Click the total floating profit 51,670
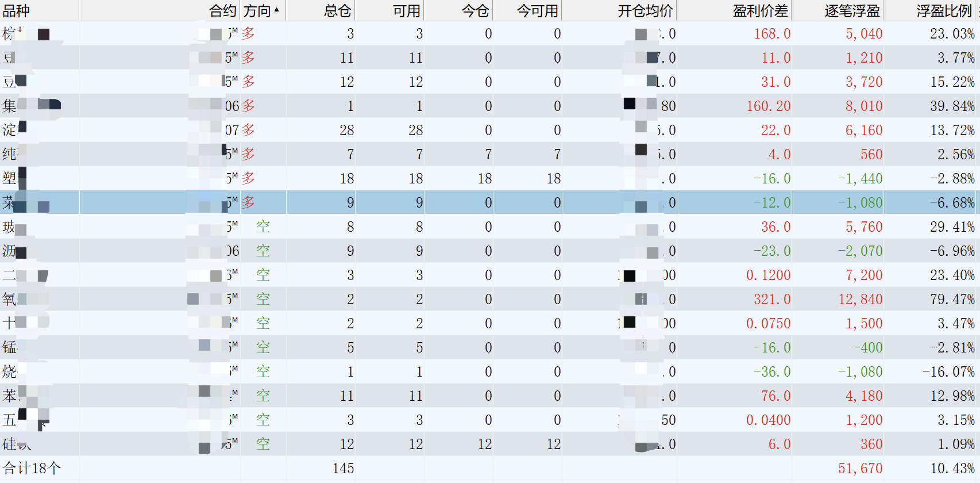The width and height of the screenshot is (980, 483). [860, 469]
